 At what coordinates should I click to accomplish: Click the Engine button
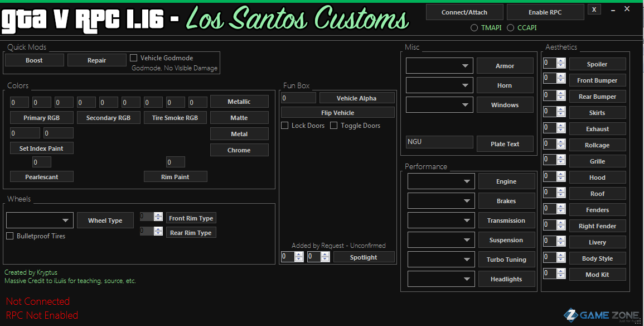[506, 181]
